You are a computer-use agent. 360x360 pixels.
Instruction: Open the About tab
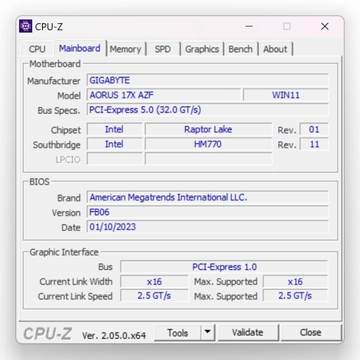pos(275,49)
